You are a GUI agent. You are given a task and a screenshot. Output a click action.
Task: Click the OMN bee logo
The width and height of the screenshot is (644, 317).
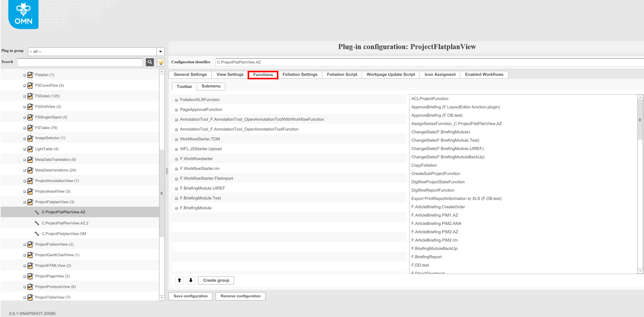(23, 14)
